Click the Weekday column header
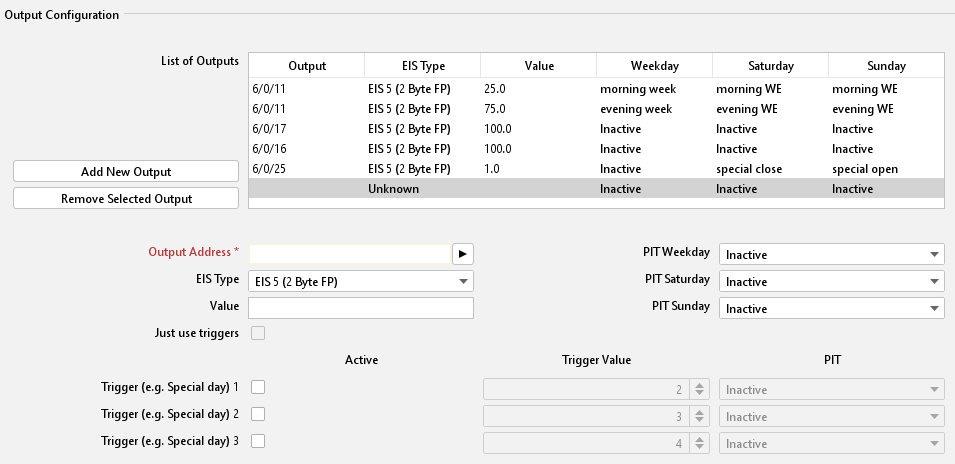This screenshot has height=464, width=955. click(654, 66)
